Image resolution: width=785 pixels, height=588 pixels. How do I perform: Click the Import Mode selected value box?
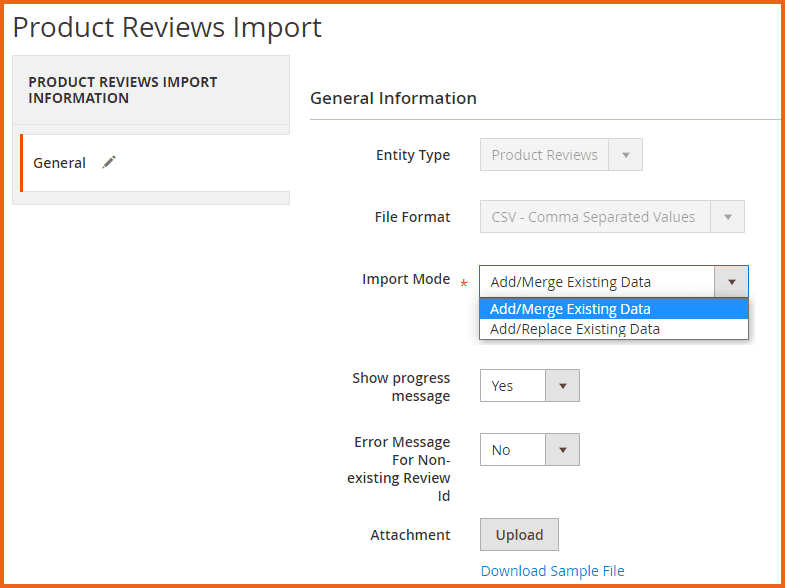596,282
